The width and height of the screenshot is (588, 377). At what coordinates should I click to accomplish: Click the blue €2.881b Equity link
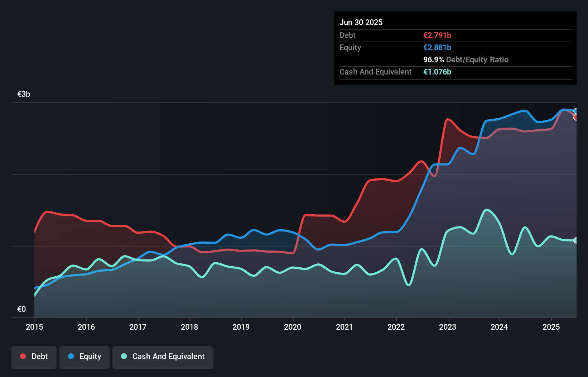point(437,47)
